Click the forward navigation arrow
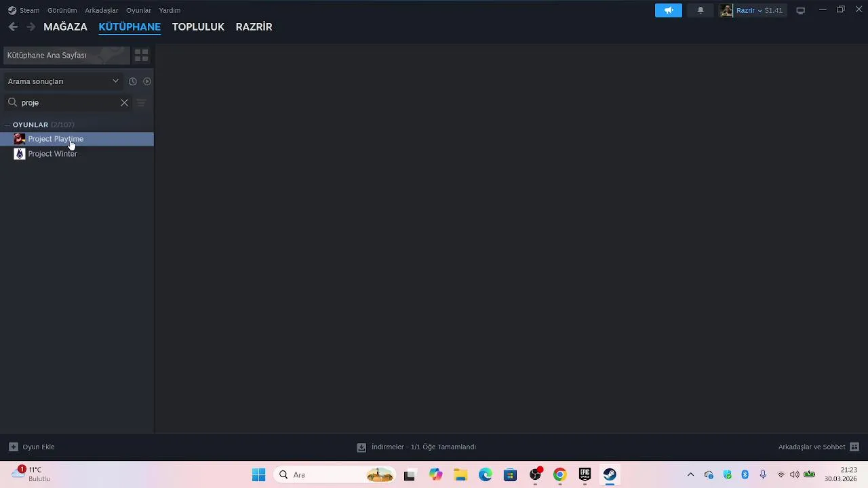The height and width of the screenshot is (488, 868). tap(31, 27)
